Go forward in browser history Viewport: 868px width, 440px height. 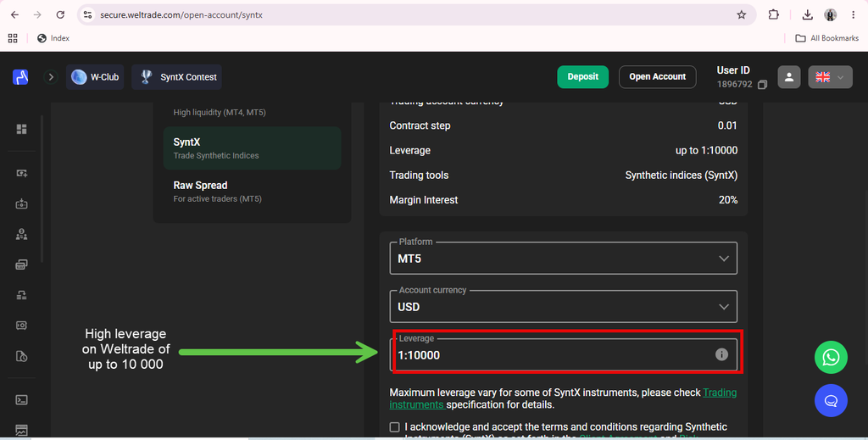pos(37,15)
